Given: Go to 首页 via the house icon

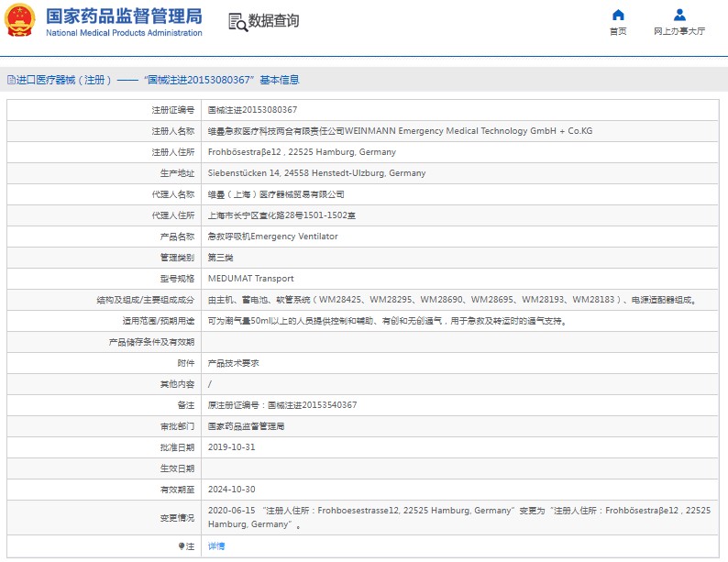Looking at the screenshot, I should click(x=618, y=15).
